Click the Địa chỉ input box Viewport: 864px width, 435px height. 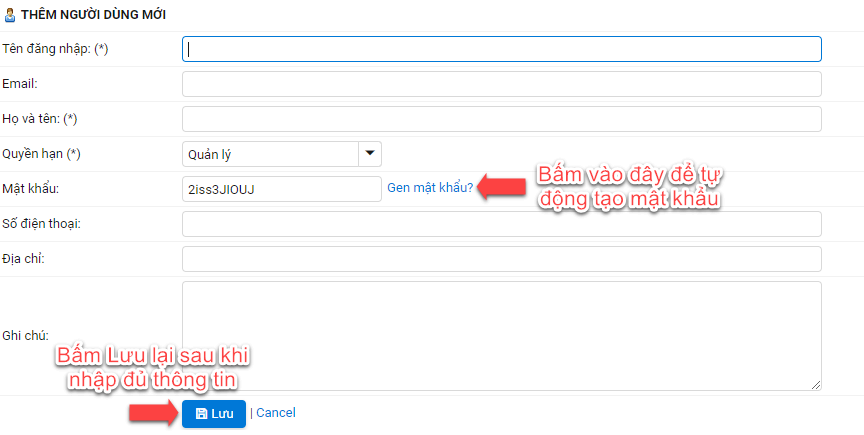[501, 259]
